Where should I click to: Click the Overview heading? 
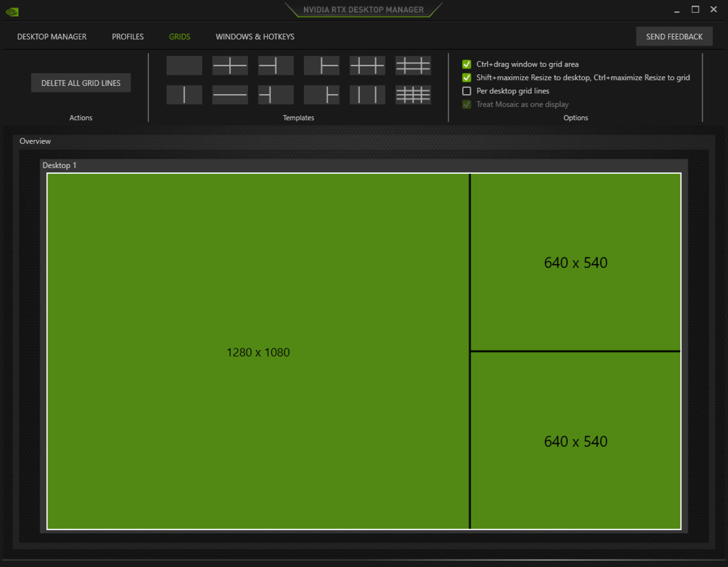35,141
